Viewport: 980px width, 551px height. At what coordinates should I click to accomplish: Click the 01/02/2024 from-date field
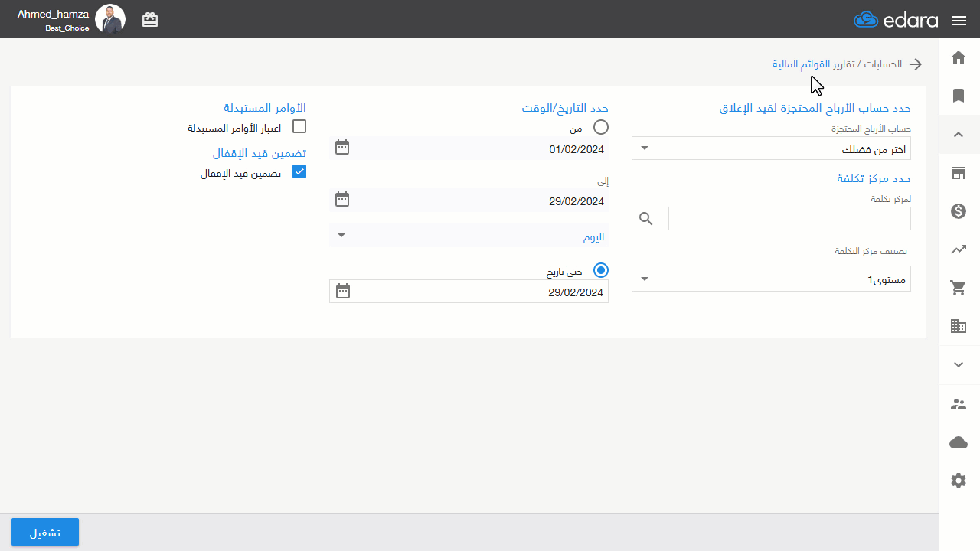pyautogui.click(x=469, y=148)
